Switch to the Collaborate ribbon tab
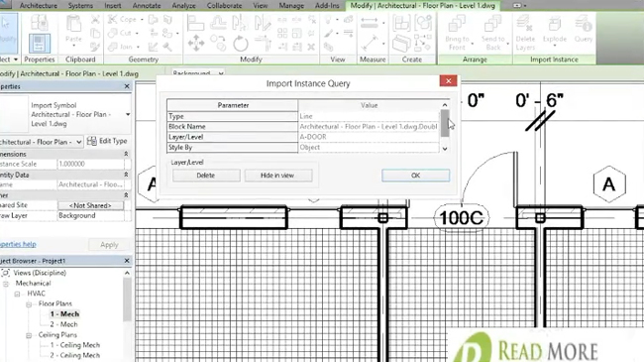 tap(224, 6)
